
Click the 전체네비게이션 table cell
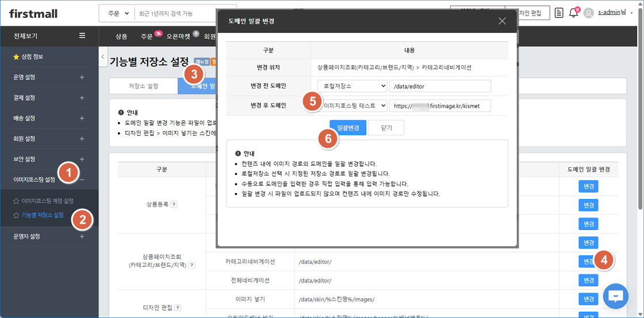[250, 280]
